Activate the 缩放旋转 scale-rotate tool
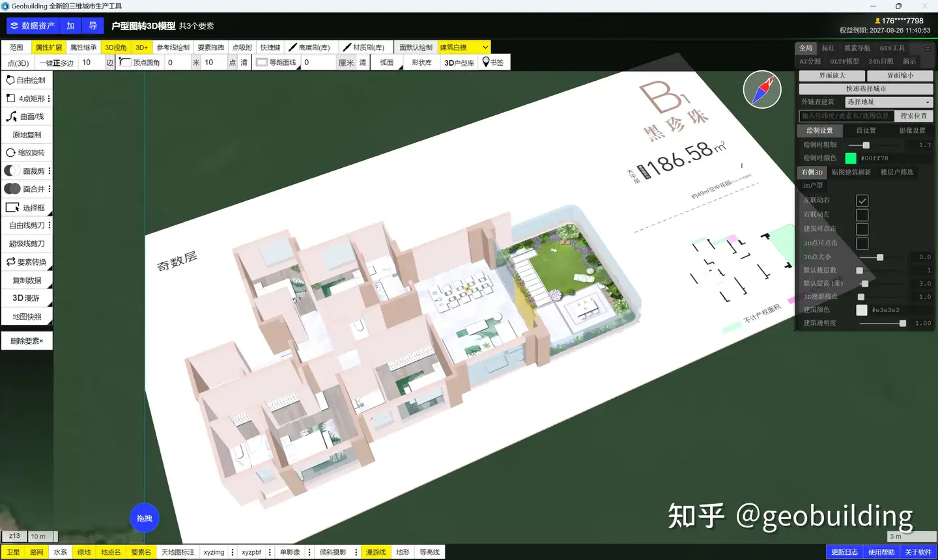This screenshot has width=938, height=560. coord(27,153)
